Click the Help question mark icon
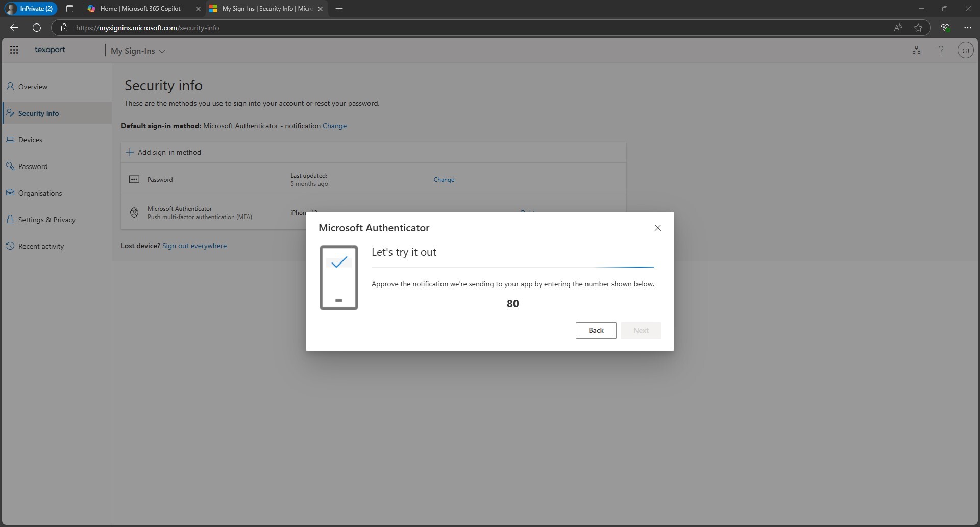The width and height of the screenshot is (980, 527). click(941, 50)
